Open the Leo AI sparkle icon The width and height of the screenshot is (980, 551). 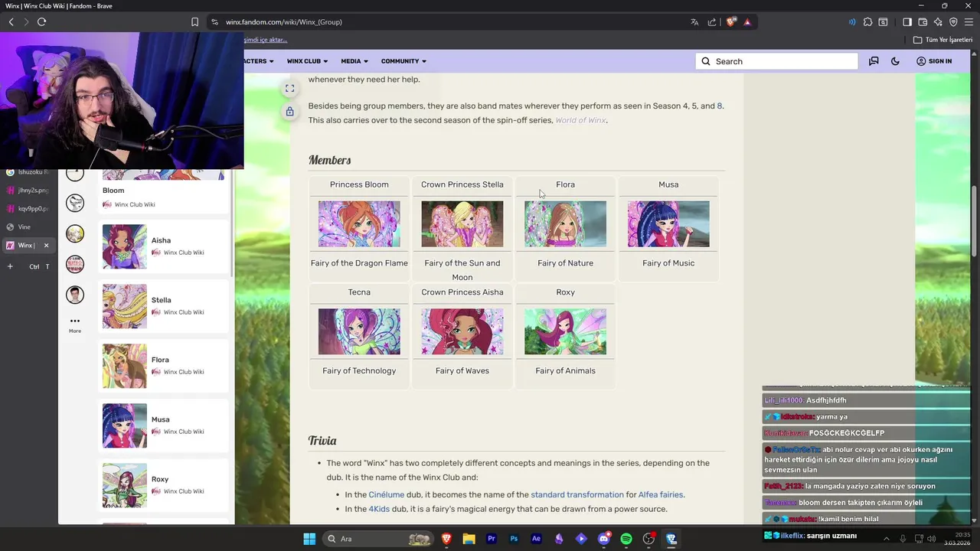point(938,22)
